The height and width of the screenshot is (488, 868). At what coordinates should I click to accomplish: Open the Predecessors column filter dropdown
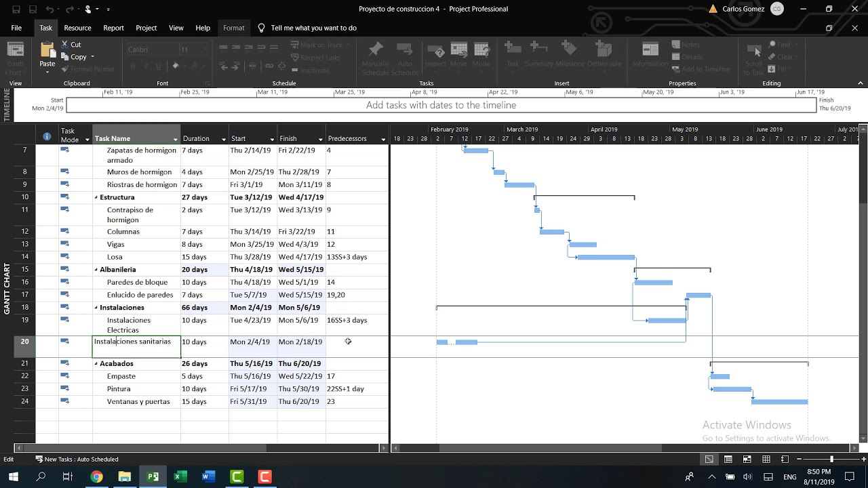383,139
